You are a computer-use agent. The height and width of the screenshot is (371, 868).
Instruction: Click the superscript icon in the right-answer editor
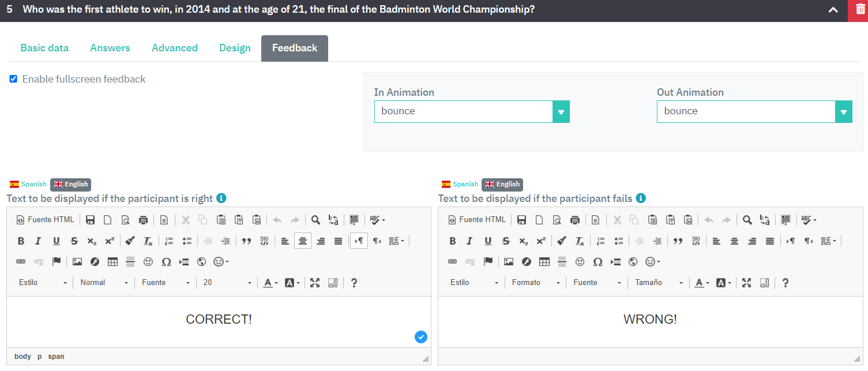pos(109,241)
